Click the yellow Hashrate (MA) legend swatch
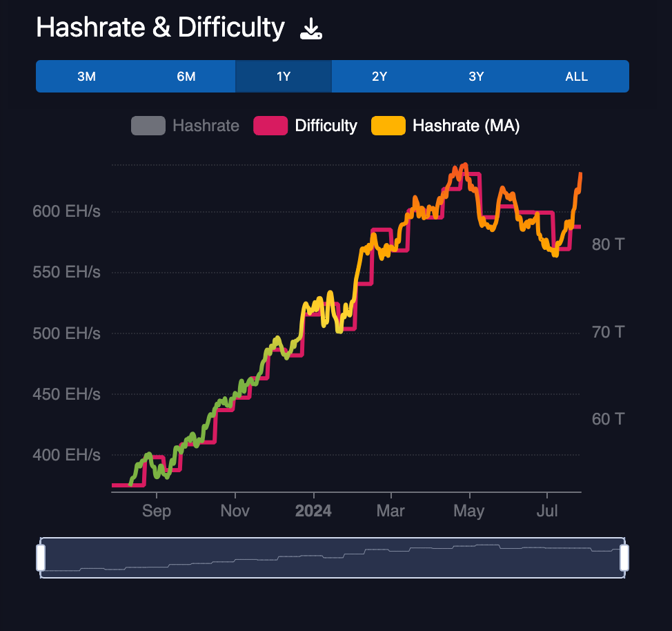Image resolution: width=672 pixels, height=631 pixels. pos(388,126)
